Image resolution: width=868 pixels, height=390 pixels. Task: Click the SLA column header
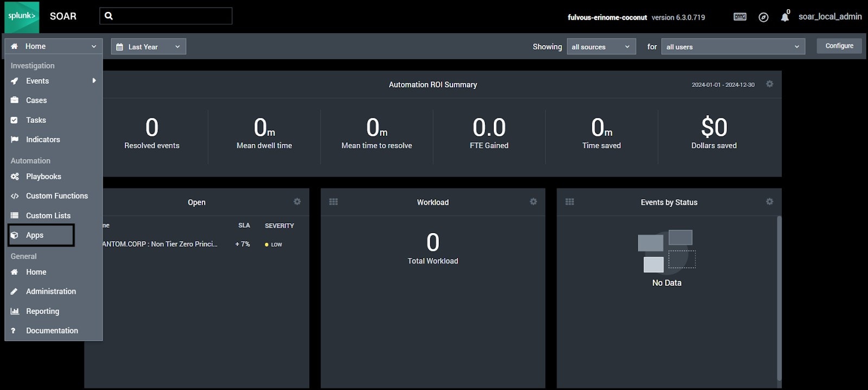[244, 225]
